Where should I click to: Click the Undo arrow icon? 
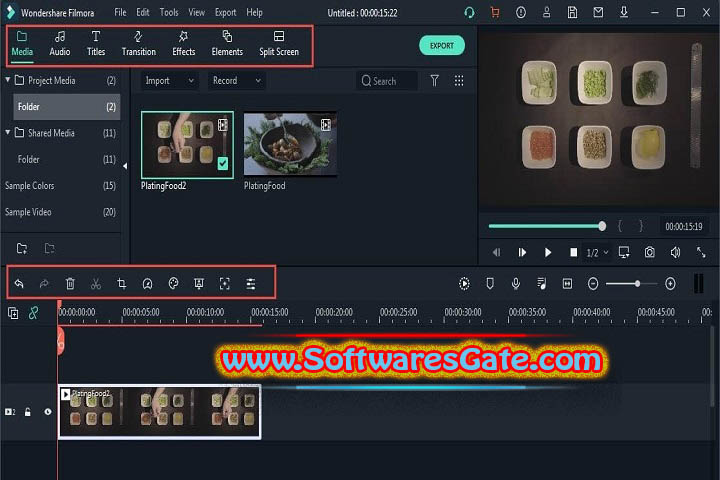pyautogui.click(x=19, y=283)
